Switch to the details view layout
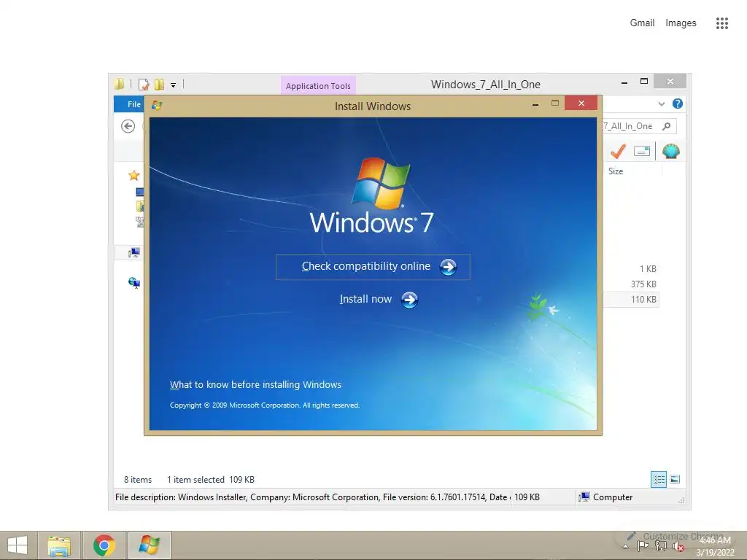This screenshot has width=747, height=560. coord(659,480)
